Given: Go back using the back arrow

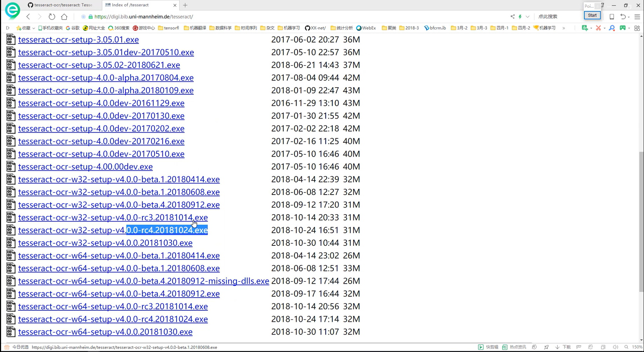Looking at the screenshot, I should coord(28,16).
